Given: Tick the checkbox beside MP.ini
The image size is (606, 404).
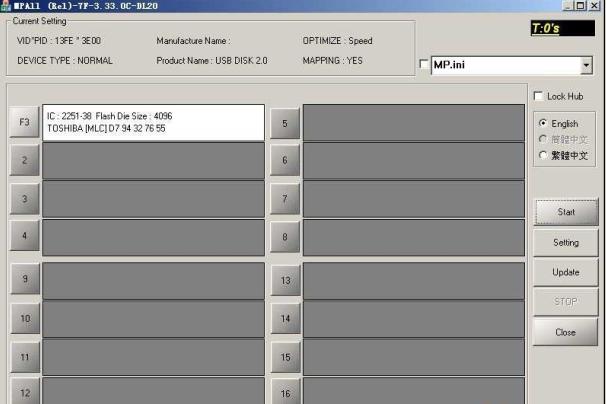Looking at the screenshot, I should point(424,64).
